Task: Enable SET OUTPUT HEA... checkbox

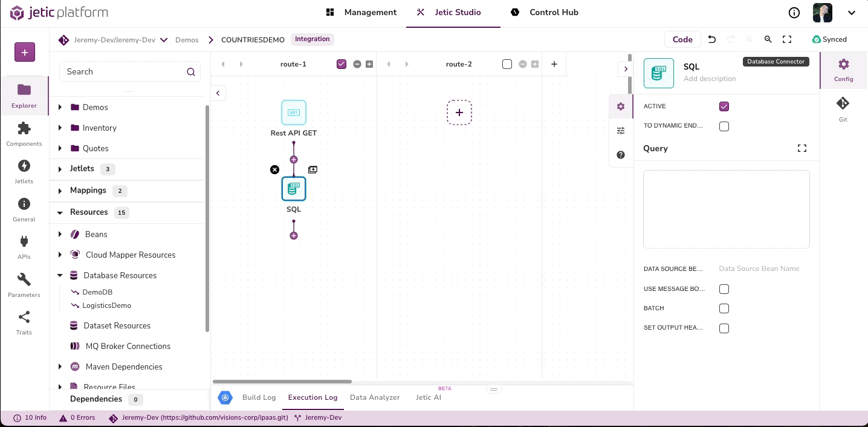Action: click(x=724, y=328)
